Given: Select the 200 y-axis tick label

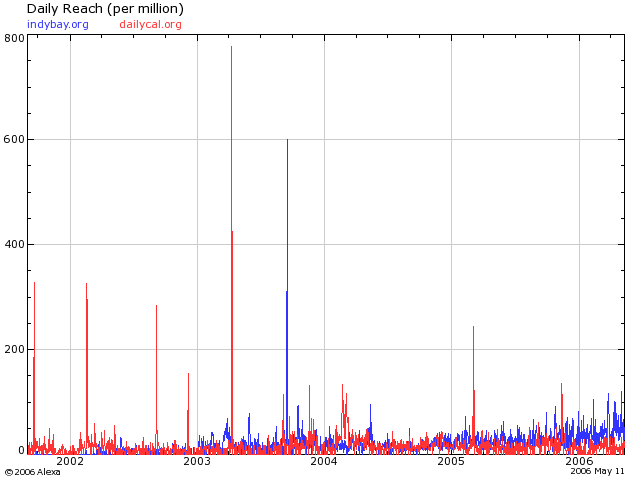Looking at the screenshot, I should pos(14,350).
